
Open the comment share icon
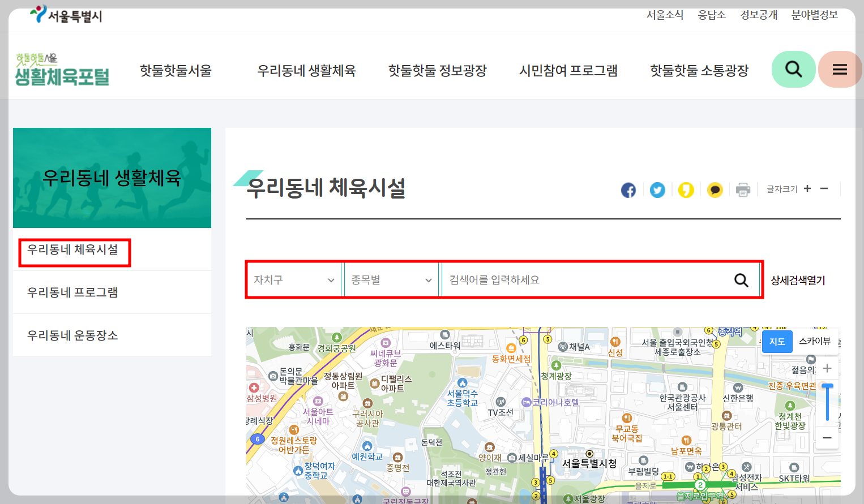(715, 190)
